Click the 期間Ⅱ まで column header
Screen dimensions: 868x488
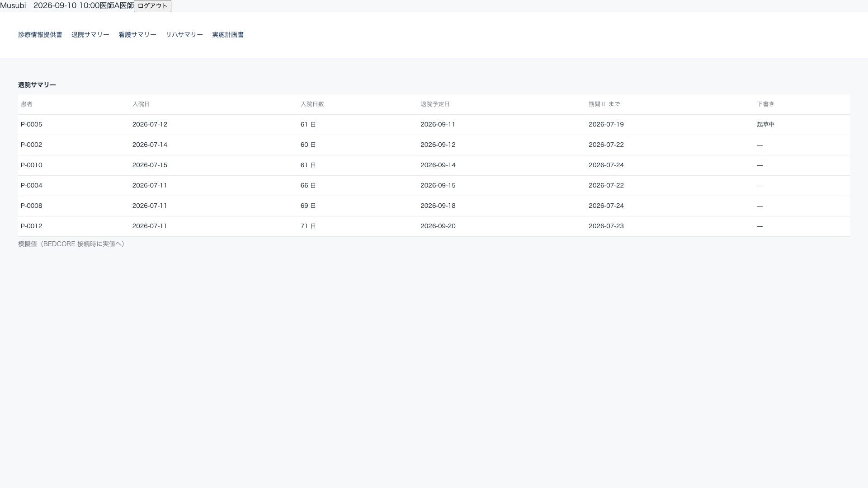(604, 104)
